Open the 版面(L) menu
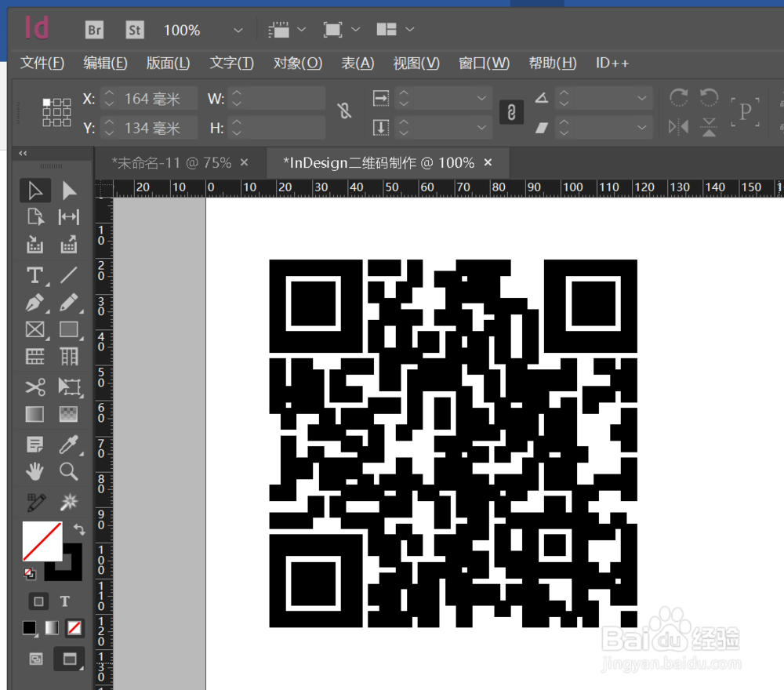 (168, 63)
